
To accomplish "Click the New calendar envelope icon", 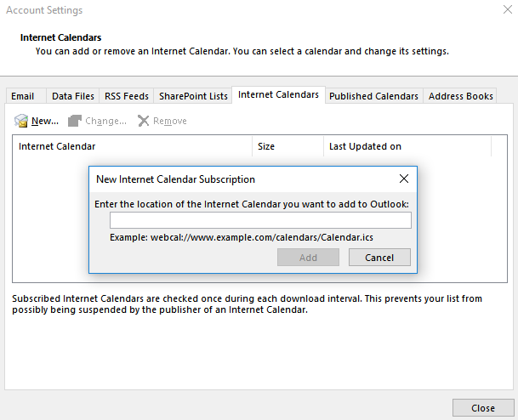I will pos(21,121).
